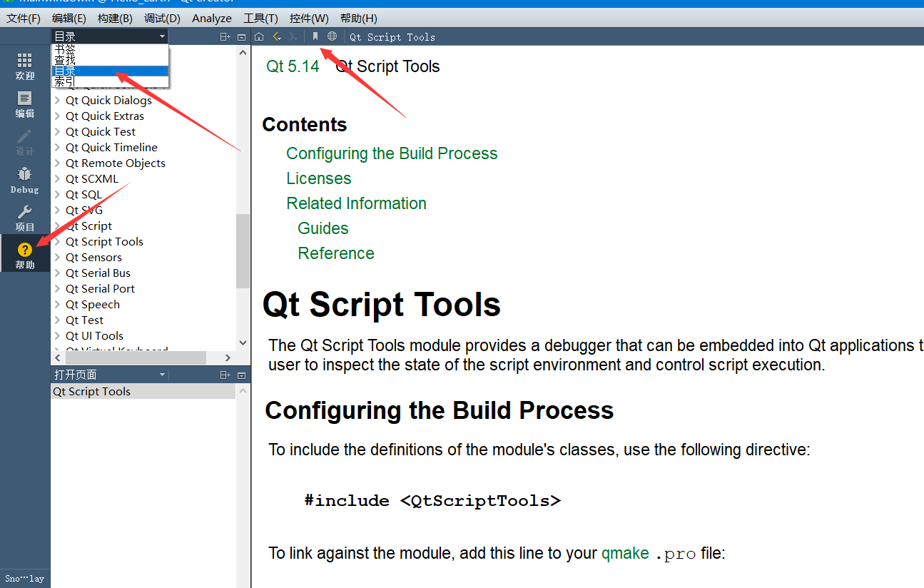924x588 pixels.
Task: Select Qt Script Tools in open pages list
Action: [143, 392]
